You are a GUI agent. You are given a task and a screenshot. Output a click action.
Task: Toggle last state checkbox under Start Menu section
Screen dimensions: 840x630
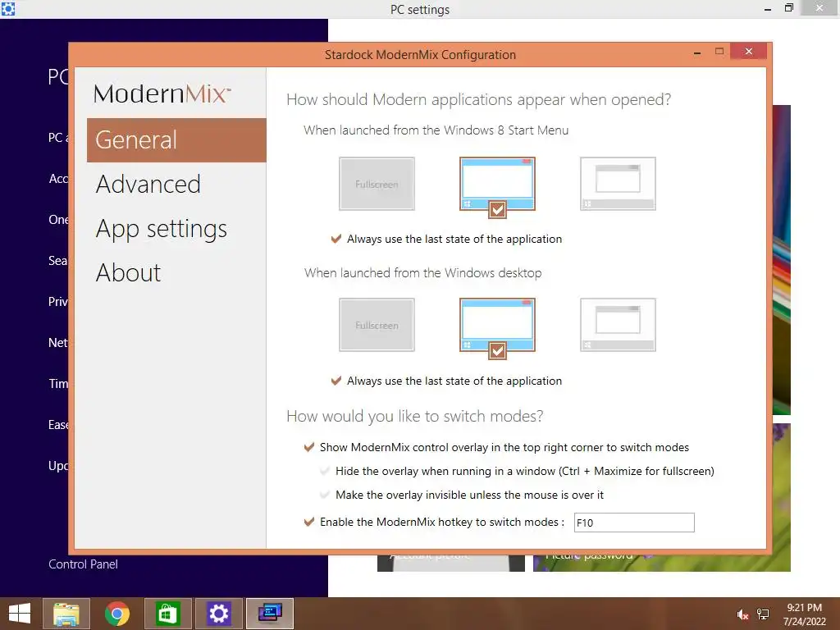point(336,239)
